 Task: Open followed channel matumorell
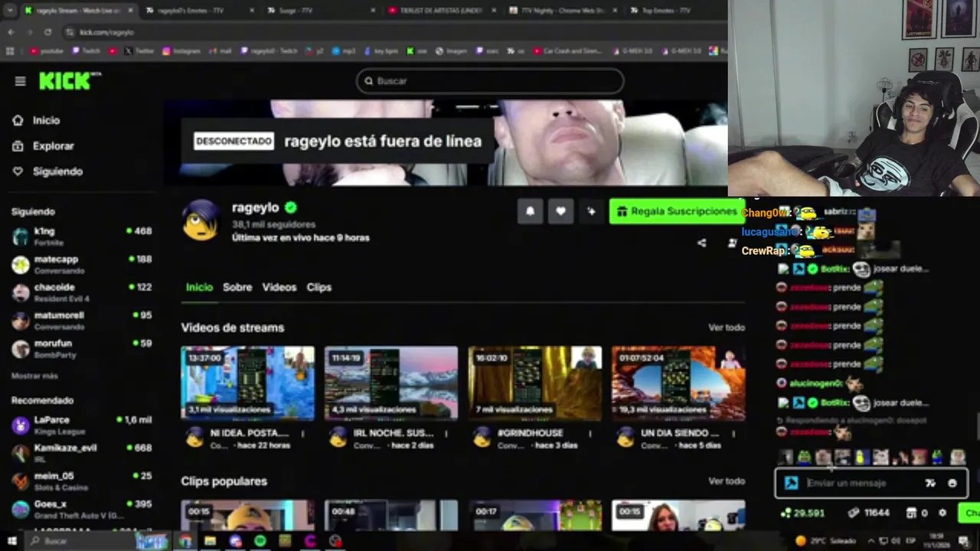click(81, 320)
